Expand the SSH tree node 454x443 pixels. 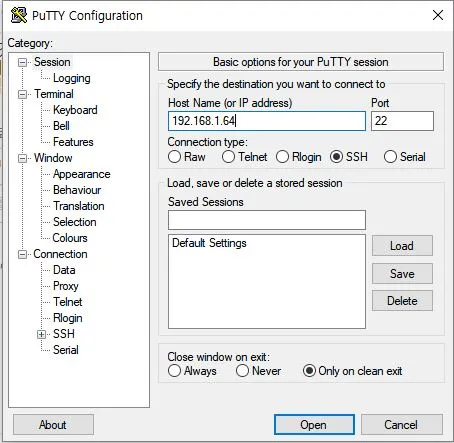click(41, 334)
